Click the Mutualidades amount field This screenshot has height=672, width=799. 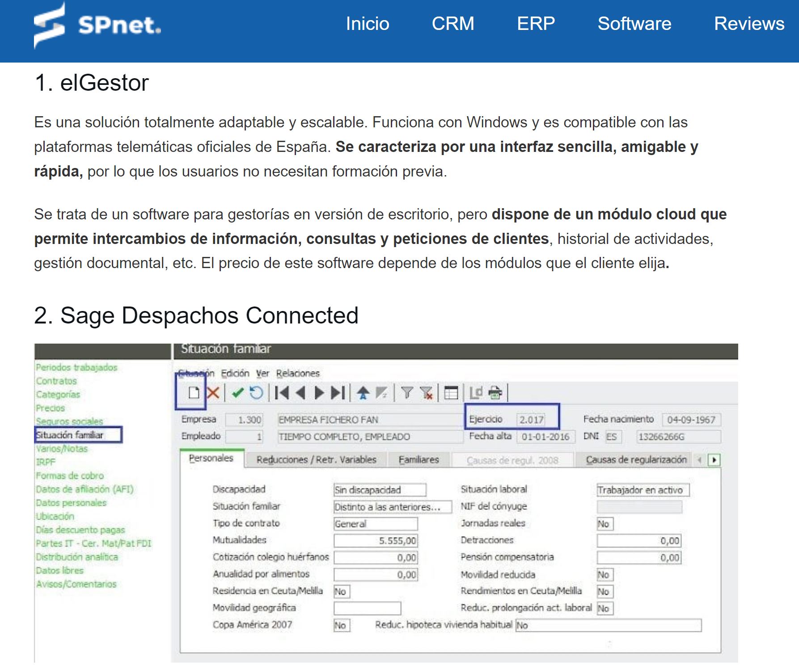click(376, 541)
